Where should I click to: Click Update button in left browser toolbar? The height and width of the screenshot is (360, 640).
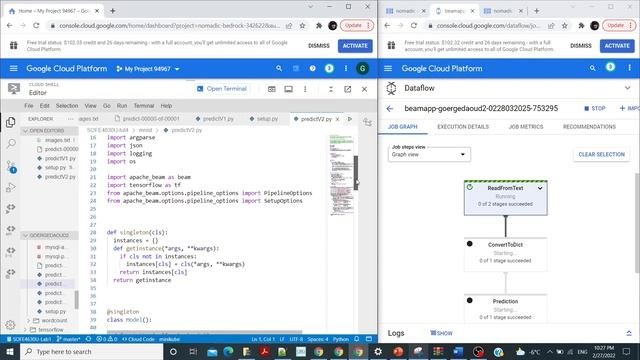[x=356, y=25]
